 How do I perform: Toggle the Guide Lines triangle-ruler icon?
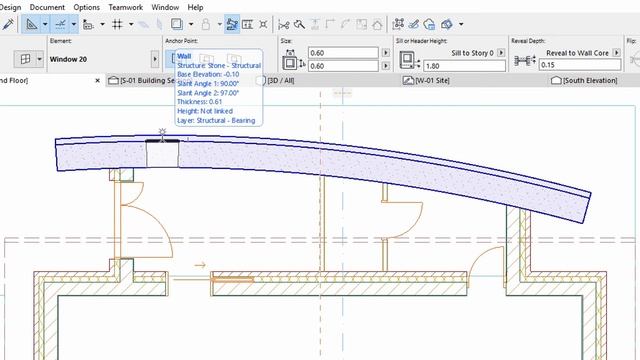pos(31,24)
